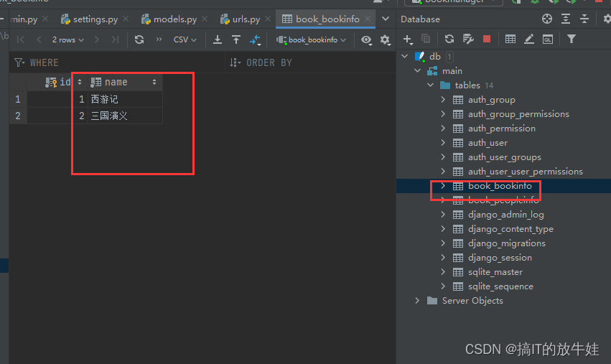Stop the running database action
The height and width of the screenshot is (364, 611).
tap(486, 39)
